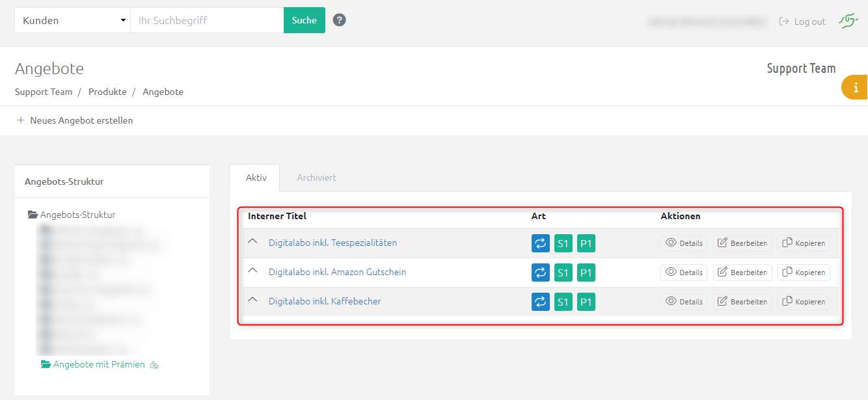Collapse the Digitalabo inkl. Kaffebecher row chevron
Viewport: 868px width, 400px height.
(x=253, y=300)
